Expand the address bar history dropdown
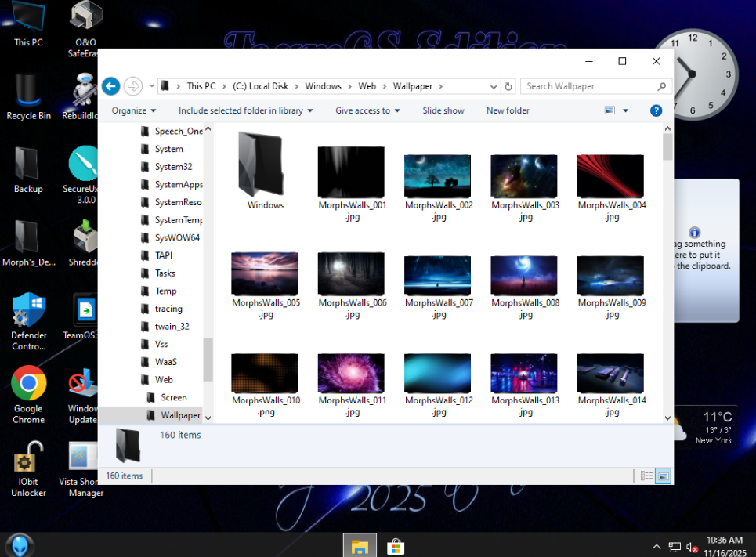The width and height of the screenshot is (756, 557). (493, 86)
